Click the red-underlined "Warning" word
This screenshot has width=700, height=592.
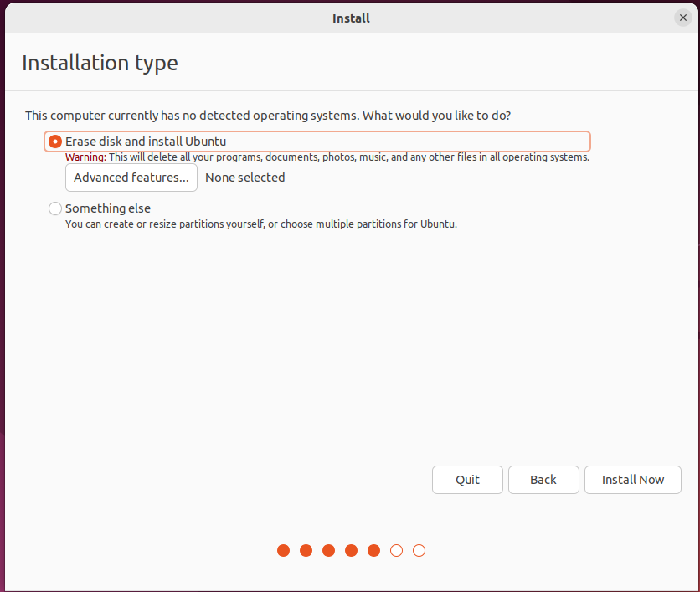85,157
